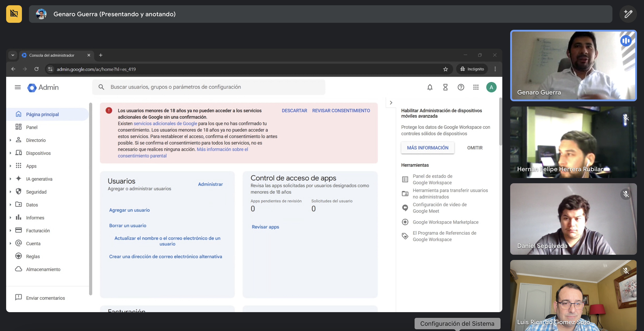Click the yellow stop presenting icon
Screen dimensions: 644x331
(x=14, y=14)
